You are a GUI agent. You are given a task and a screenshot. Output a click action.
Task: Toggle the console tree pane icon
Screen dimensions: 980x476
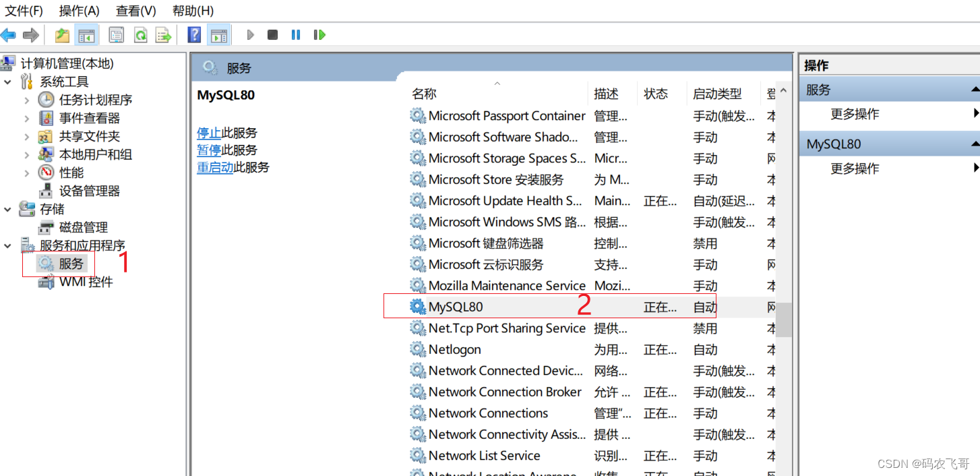86,34
